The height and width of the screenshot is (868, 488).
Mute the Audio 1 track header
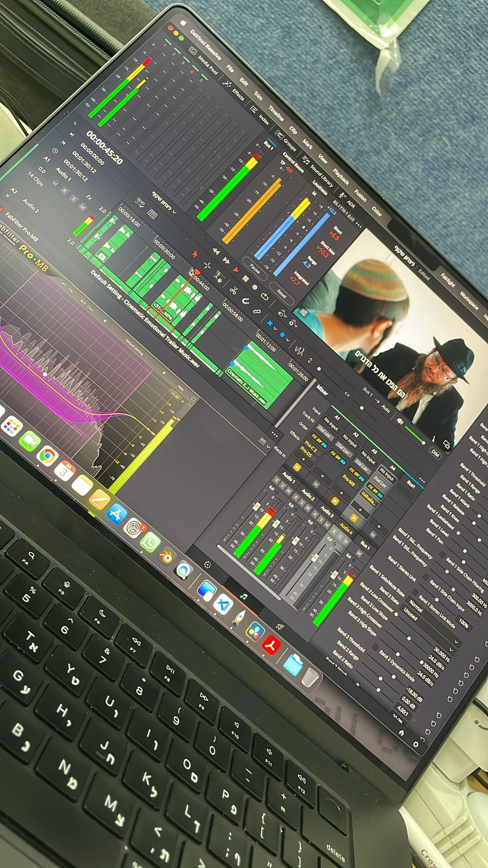pyautogui.click(x=83, y=206)
